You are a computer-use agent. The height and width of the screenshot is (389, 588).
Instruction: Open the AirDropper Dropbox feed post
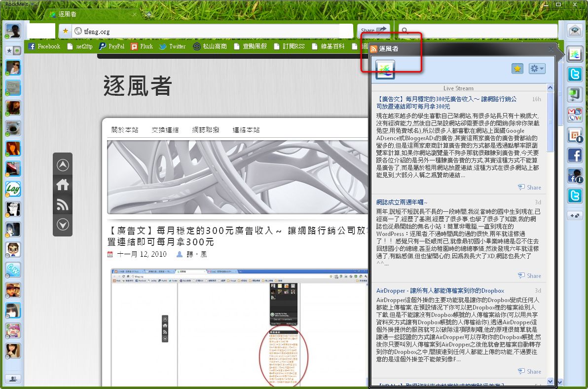440,291
